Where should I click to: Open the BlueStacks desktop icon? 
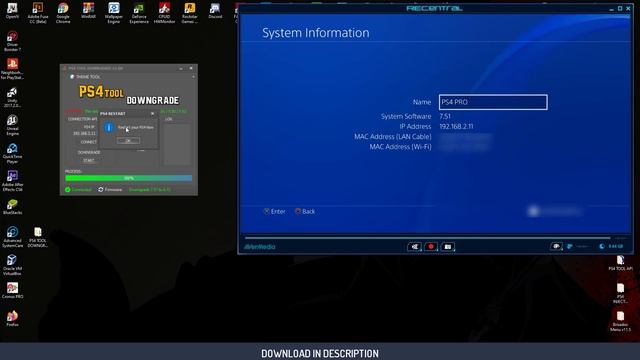pyautogui.click(x=12, y=207)
